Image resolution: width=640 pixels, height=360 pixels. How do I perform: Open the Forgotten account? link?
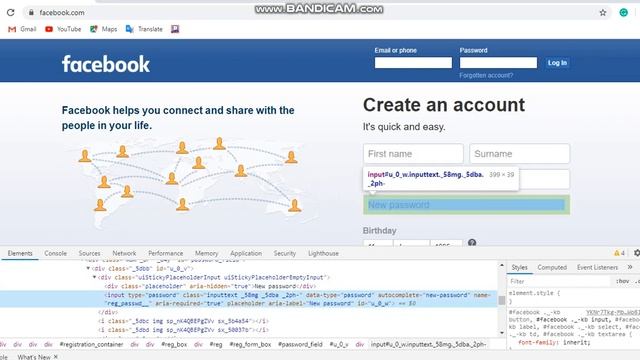(486, 76)
